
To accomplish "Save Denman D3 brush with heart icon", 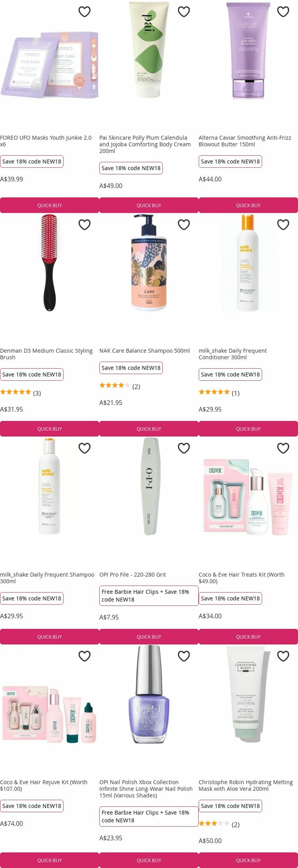I will coord(84,225).
